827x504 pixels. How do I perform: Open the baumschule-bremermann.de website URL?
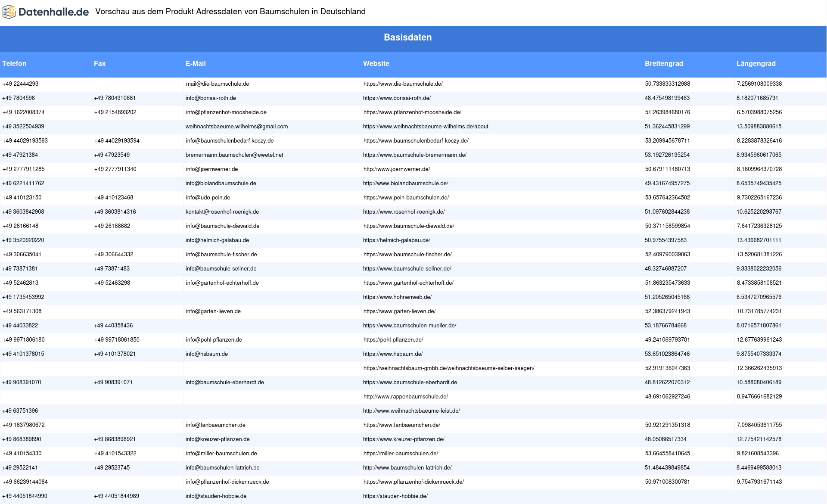pos(415,155)
